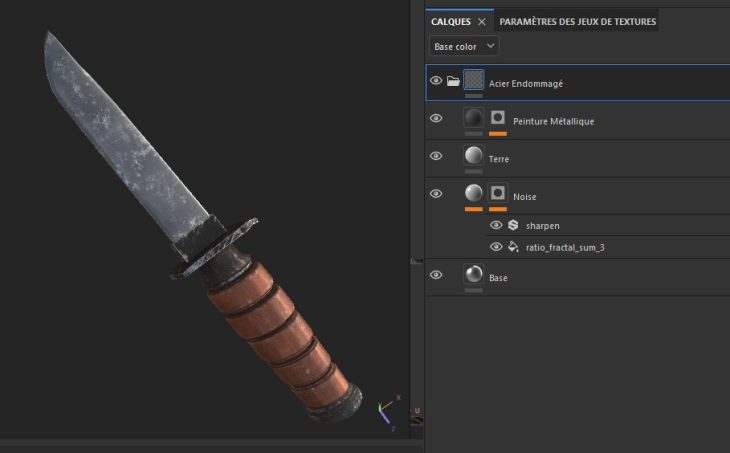Screen dimensions: 730x453
Task: Click the sharpen filter effect icon
Action: coord(513,226)
